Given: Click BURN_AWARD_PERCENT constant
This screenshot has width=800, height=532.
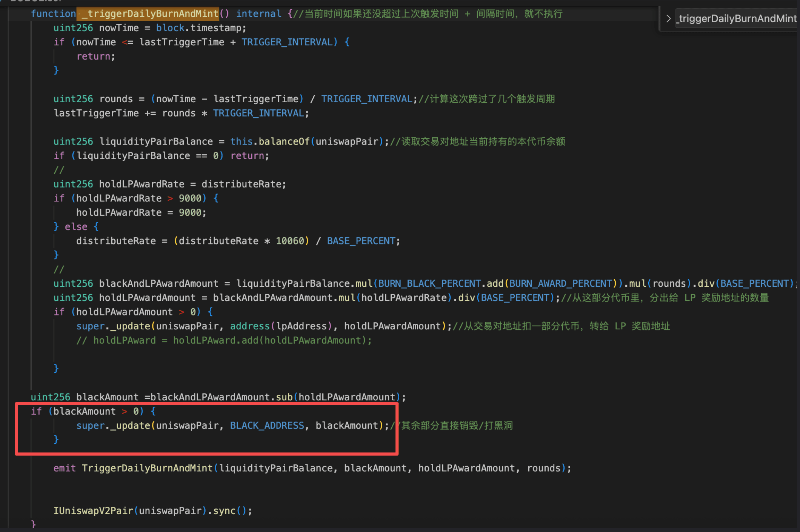Looking at the screenshot, I should [x=560, y=284].
